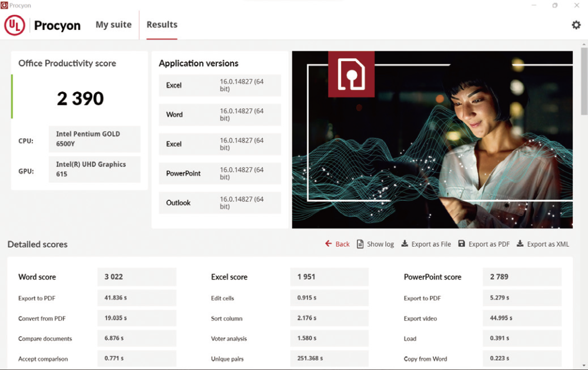
Task: Click the Export as PDF save icon
Action: click(462, 244)
